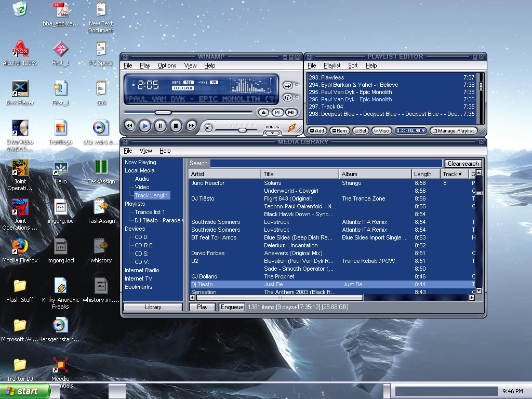The height and width of the screenshot is (399, 532).
Task: Open the Playlist menu in Playlist Editor
Action: point(332,65)
